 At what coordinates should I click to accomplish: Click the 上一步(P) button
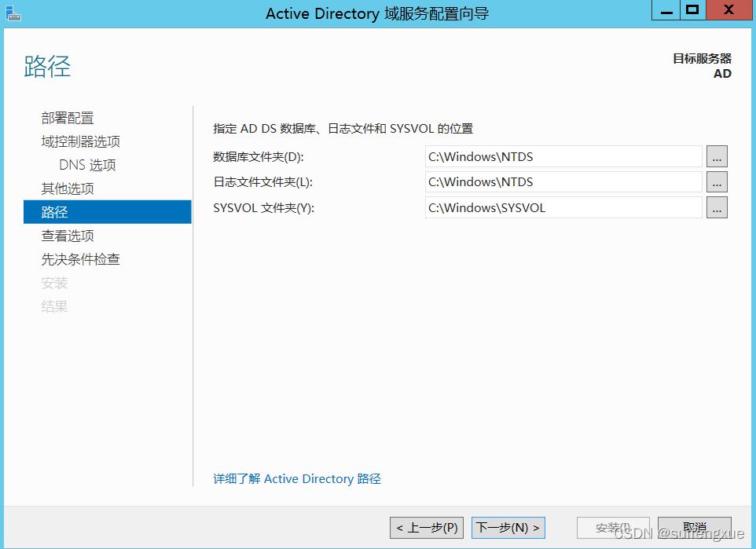click(x=425, y=527)
